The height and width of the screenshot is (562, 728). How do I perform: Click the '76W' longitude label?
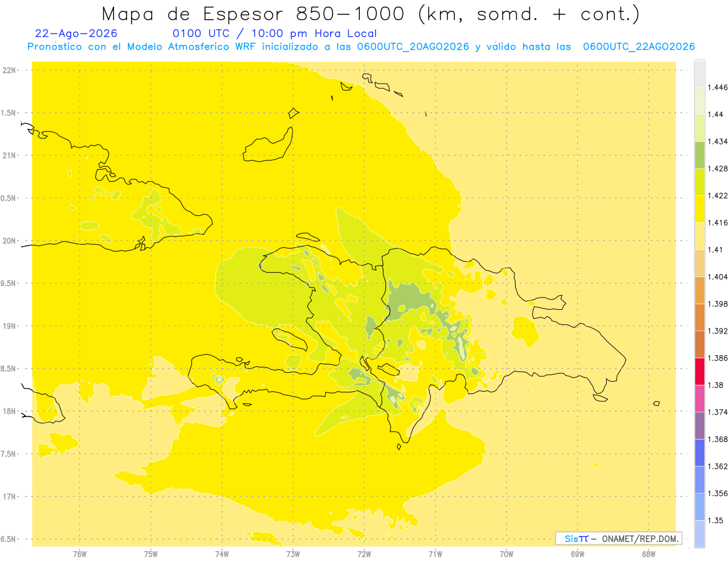[x=79, y=554]
